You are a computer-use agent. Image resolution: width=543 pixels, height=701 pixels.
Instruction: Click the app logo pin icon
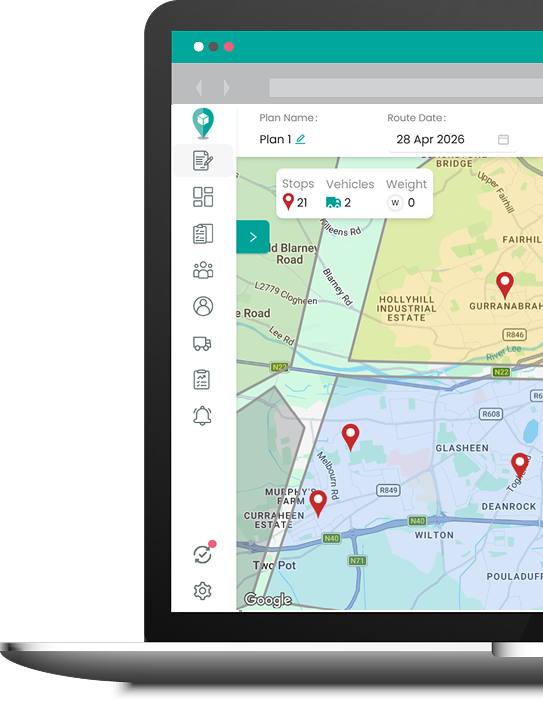pyautogui.click(x=203, y=122)
